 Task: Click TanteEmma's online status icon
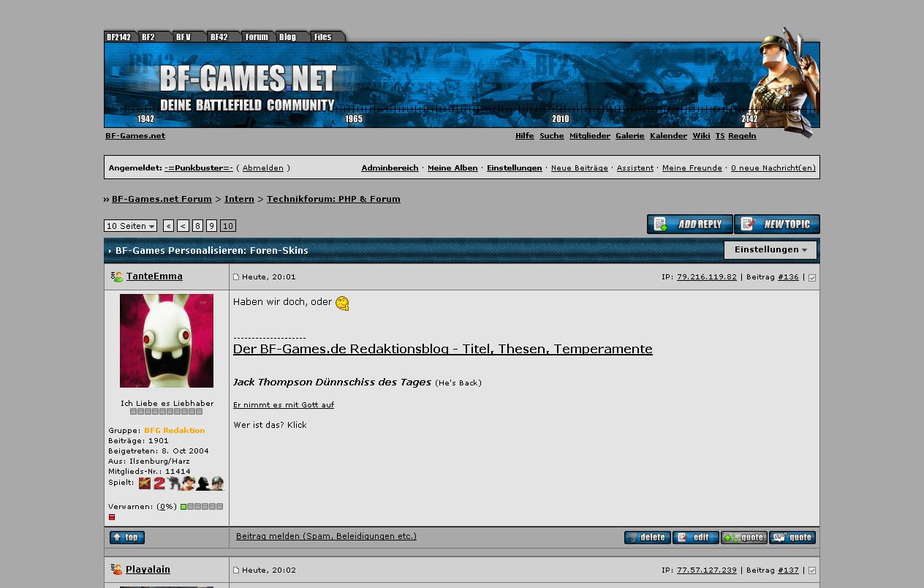[117, 277]
